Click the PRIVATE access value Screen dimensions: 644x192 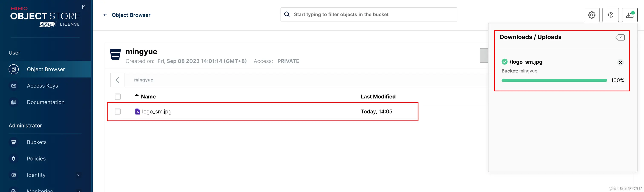(x=288, y=61)
